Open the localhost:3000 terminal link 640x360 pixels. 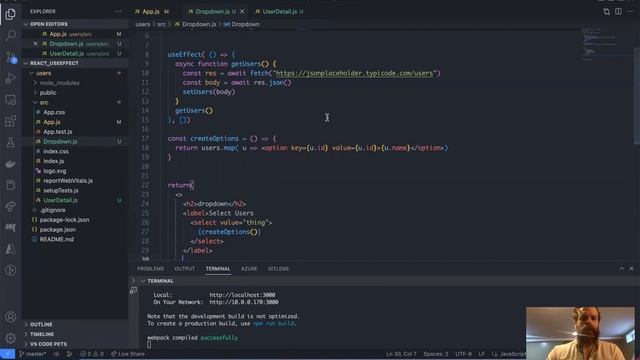(242, 295)
